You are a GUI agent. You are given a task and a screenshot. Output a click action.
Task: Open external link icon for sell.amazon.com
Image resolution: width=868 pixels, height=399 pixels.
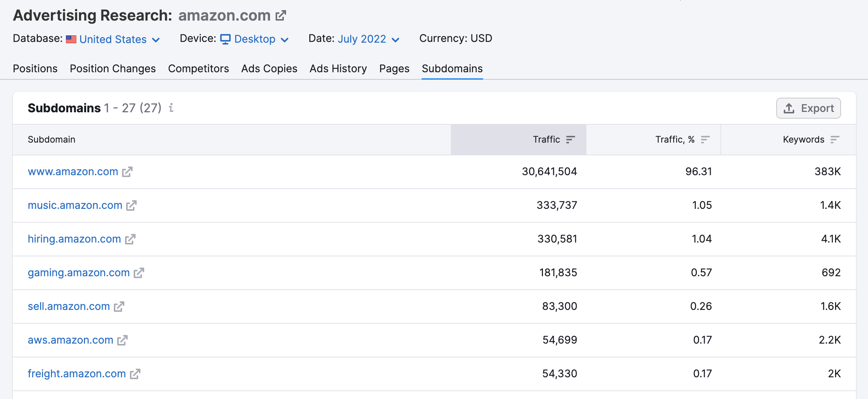tap(119, 307)
